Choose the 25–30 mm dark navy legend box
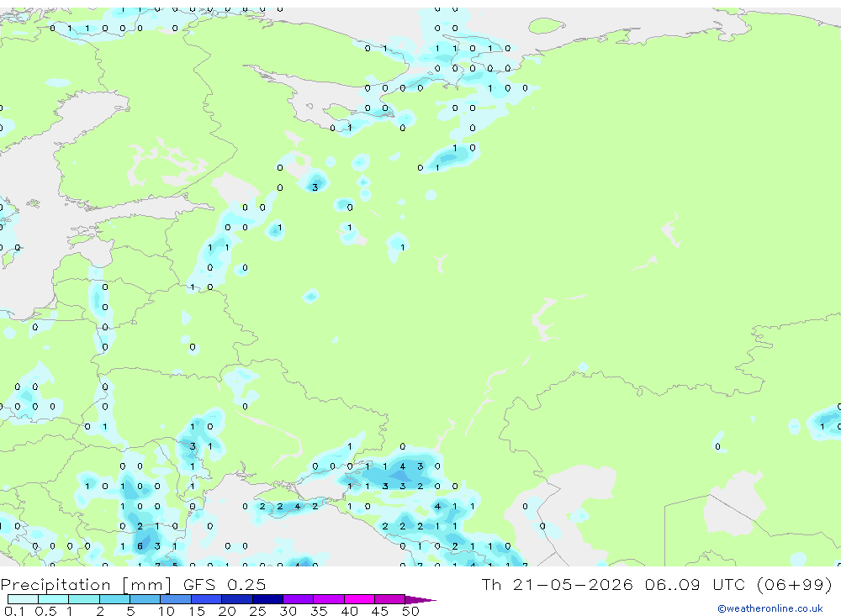 point(267,599)
